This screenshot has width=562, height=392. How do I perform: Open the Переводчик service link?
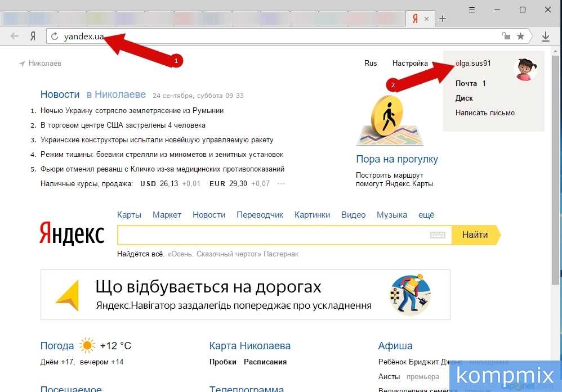point(260,215)
